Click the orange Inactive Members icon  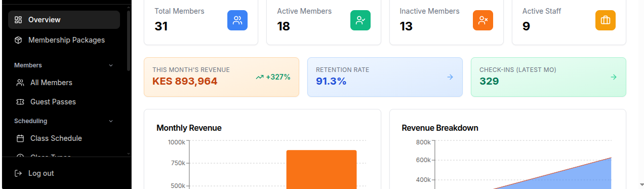pyautogui.click(x=483, y=20)
